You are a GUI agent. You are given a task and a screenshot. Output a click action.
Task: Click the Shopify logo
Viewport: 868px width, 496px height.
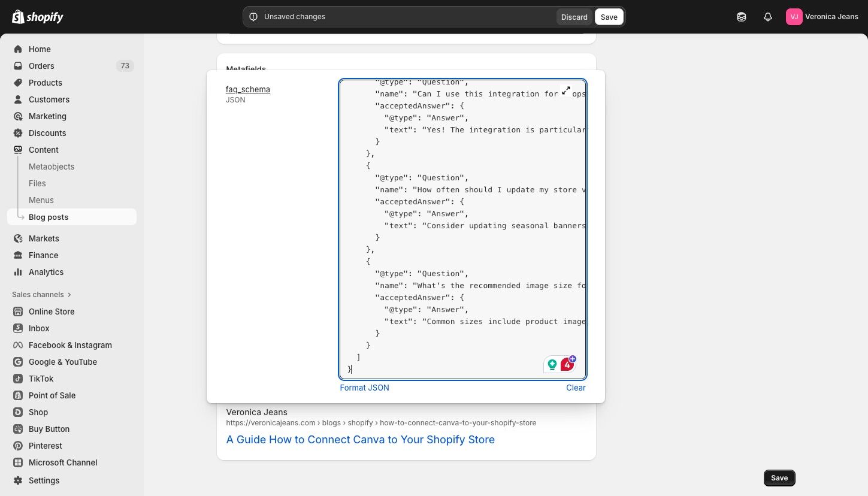[38, 17]
